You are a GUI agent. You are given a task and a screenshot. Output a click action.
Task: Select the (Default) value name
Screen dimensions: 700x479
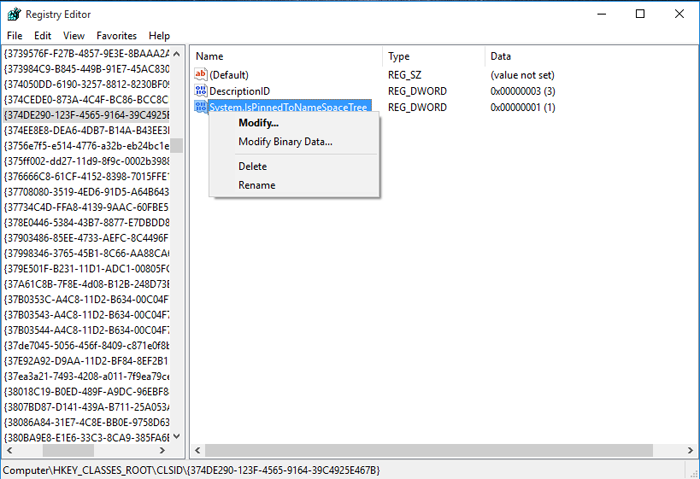pyautogui.click(x=229, y=75)
